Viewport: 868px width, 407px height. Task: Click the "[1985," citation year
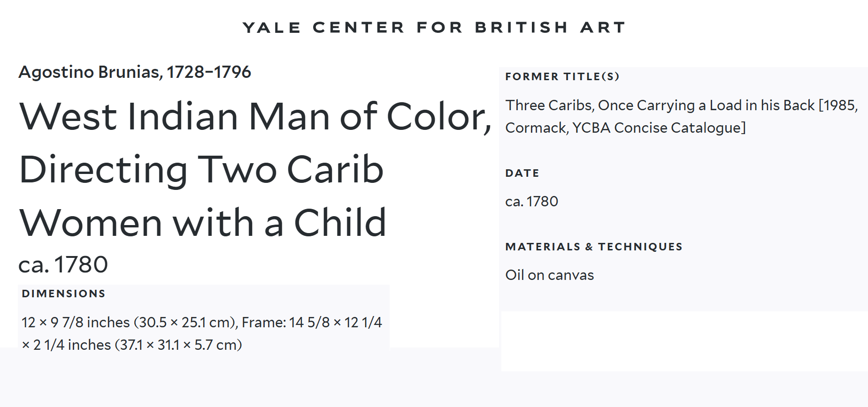[838, 106]
